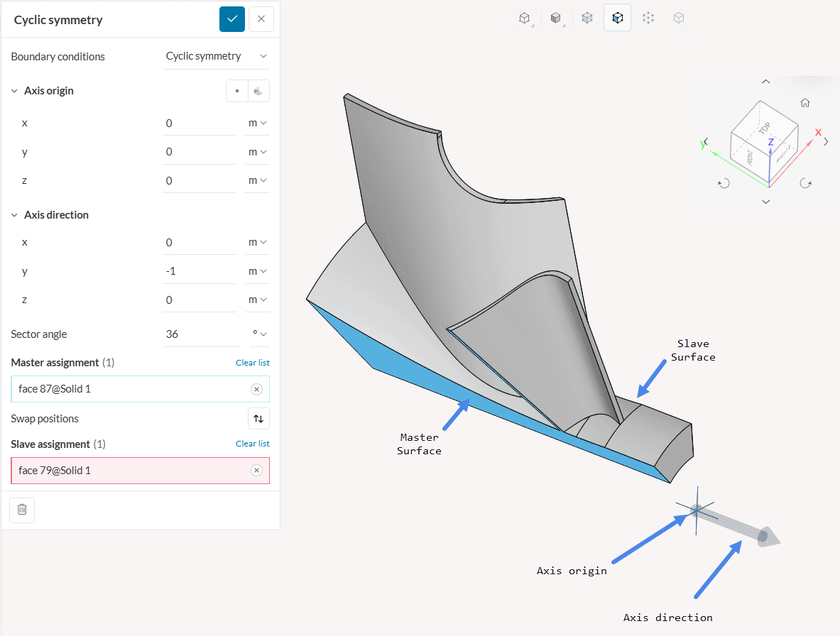This screenshot has height=636, width=840.
Task: Select the face 79@Solid 1 slave entry
Action: 128,471
